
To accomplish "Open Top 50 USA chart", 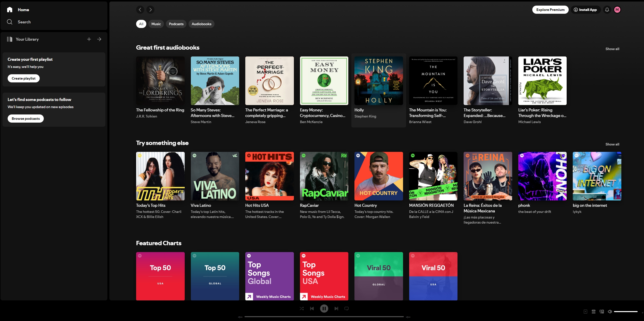I will tap(160, 276).
